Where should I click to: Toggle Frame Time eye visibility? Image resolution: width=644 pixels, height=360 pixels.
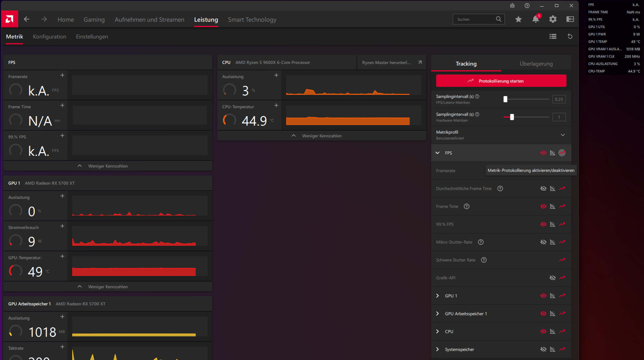coord(543,206)
